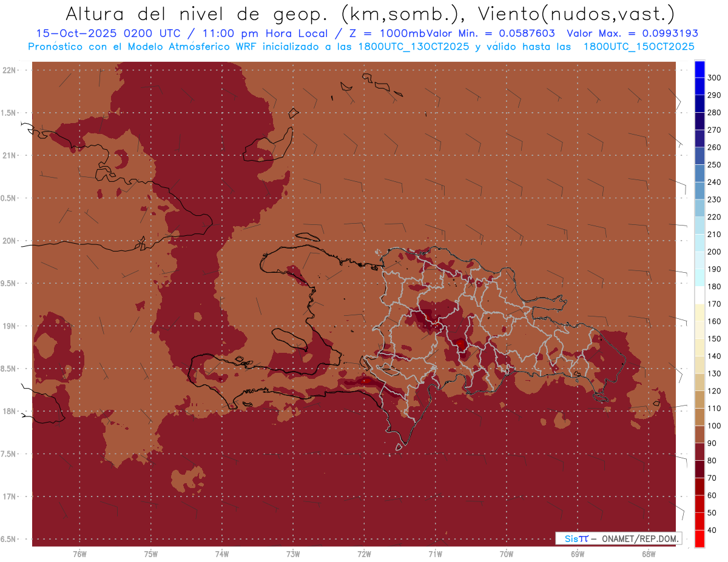
Task: Click the colorbar label 200
Action: coord(713,252)
